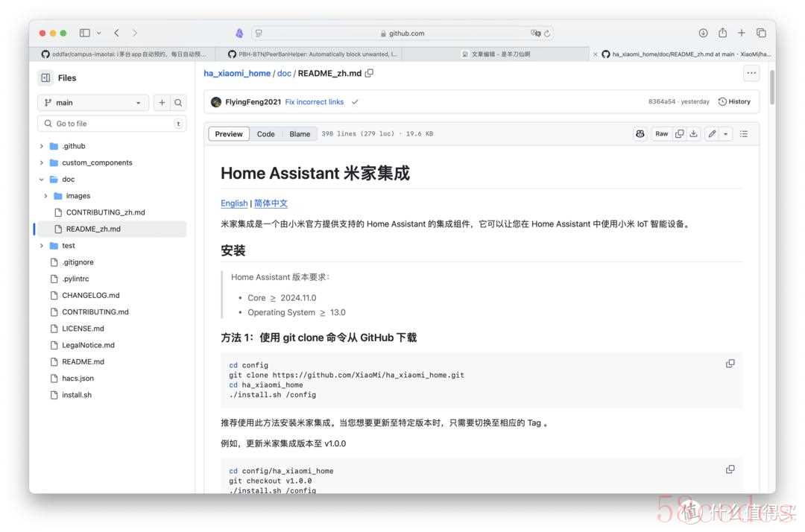Click the commit checks checkmark icon
Viewport: 805px width, 532px height.
pos(355,102)
